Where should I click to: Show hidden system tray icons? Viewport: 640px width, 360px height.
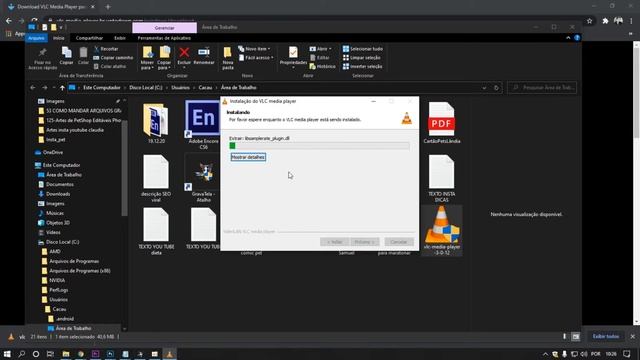pyautogui.click(x=545, y=354)
